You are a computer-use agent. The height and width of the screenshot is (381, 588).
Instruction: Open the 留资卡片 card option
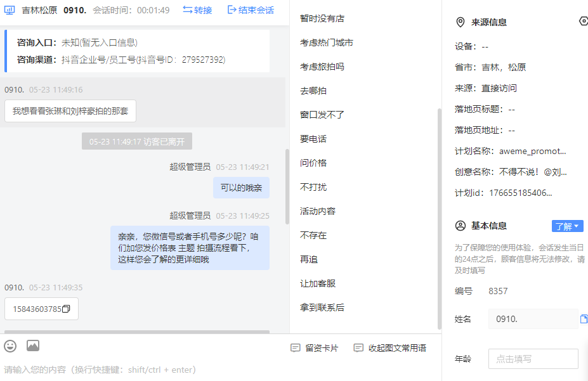[314, 348]
